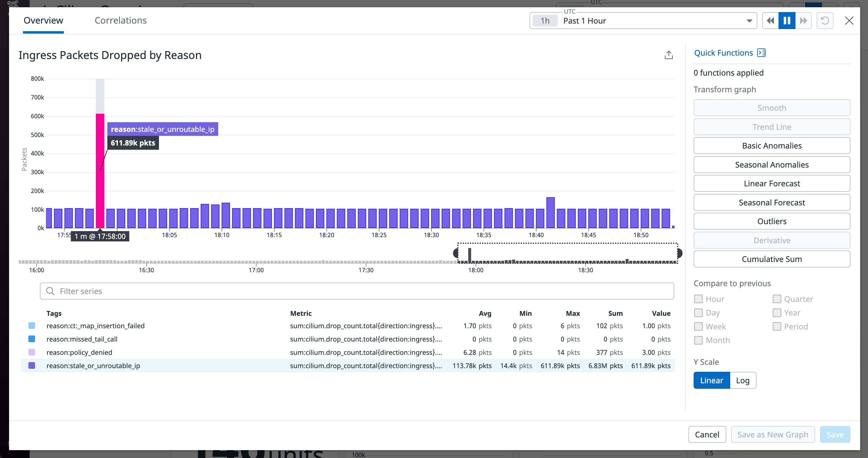The image size is (868, 458).
Task: Switch to the Correlations tab
Action: [120, 20]
